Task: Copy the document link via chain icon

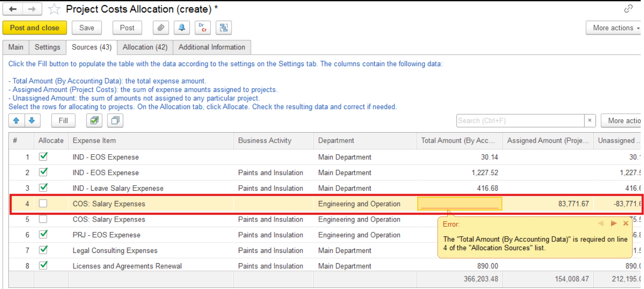Action: [x=628, y=9]
